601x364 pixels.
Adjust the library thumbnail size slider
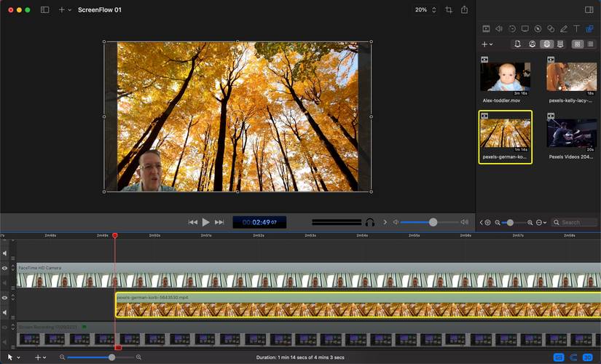click(514, 222)
